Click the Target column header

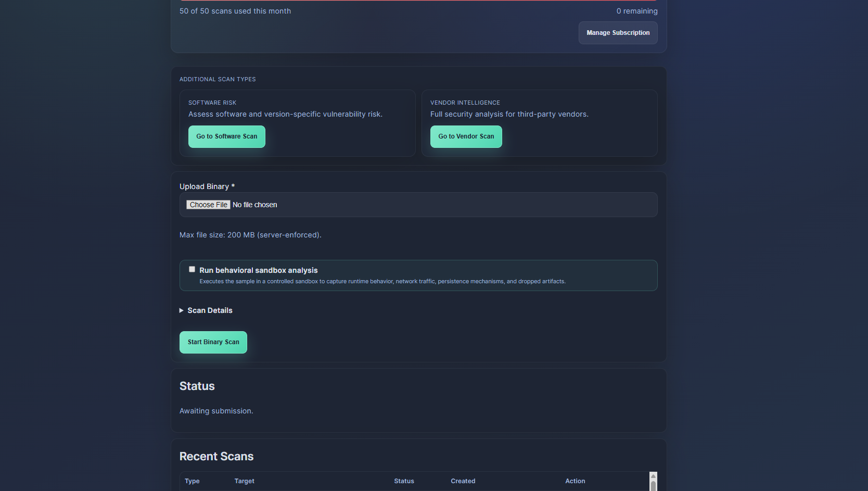pyautogui.click(x=244, y=481)
